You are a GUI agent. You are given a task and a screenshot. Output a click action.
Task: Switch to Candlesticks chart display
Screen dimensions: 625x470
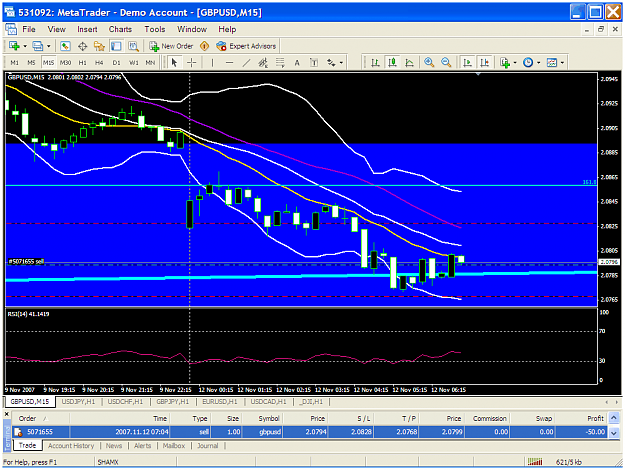[x=393, y=63]
